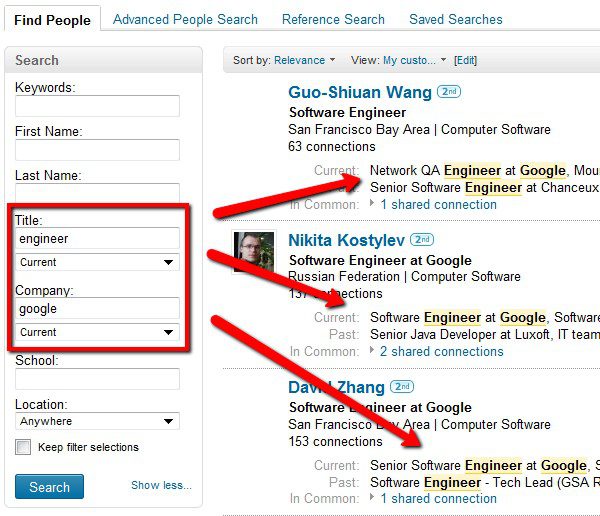
Task: Click the blue Search button
Action: pyautogui.click(x=49, y=487)
